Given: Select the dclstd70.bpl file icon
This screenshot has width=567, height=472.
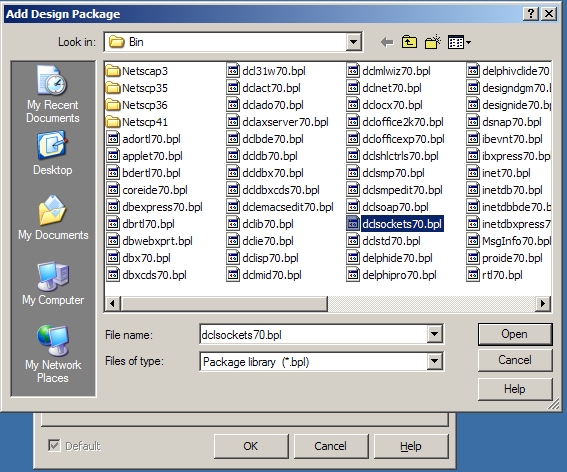Looking at the screenshot, I should point(353,241).
